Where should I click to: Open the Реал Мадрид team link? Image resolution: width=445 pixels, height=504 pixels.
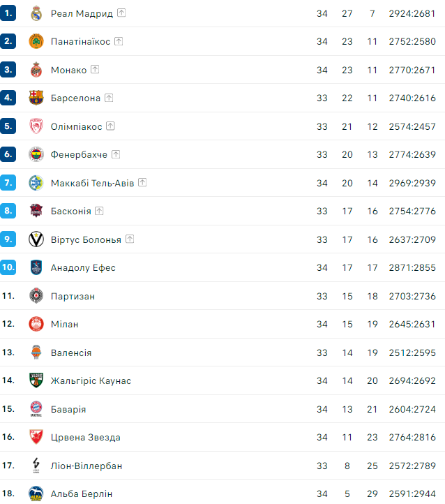82,13
